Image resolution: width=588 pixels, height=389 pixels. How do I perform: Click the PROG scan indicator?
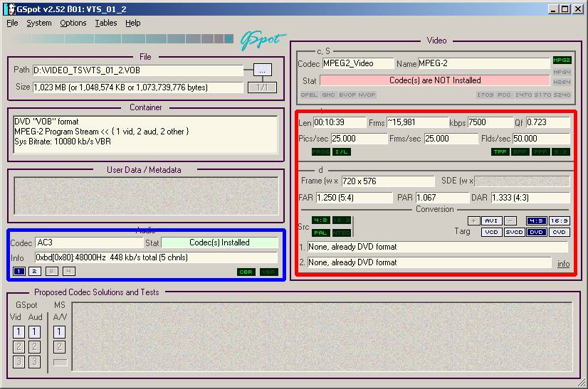(x=321, y=151)
